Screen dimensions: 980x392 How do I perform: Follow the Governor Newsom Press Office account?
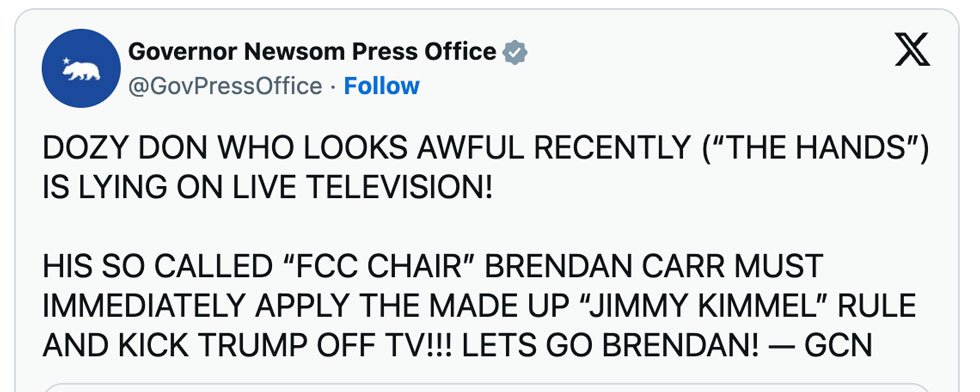click(x=381, y=86)
